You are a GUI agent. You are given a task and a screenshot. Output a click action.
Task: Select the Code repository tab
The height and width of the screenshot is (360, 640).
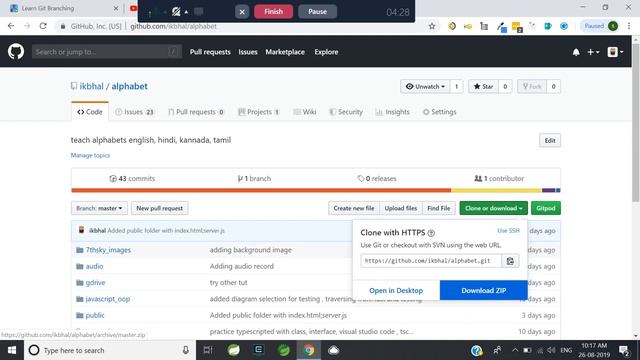[x=90, y=112]
